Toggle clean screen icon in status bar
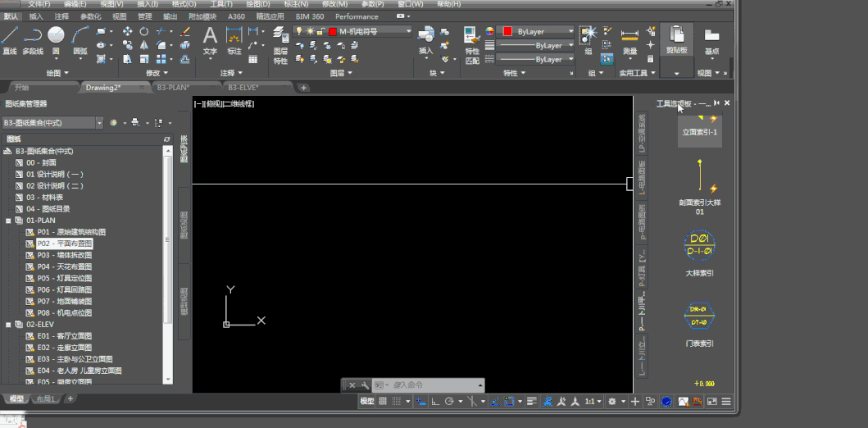 pos(712,402)
